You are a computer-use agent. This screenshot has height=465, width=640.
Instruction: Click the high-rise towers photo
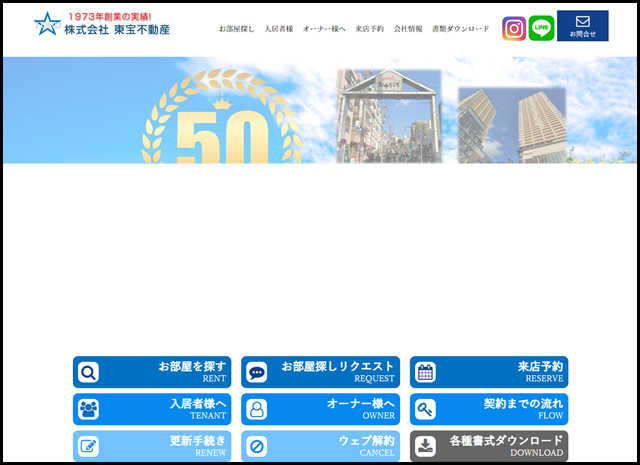coord(512,125)
